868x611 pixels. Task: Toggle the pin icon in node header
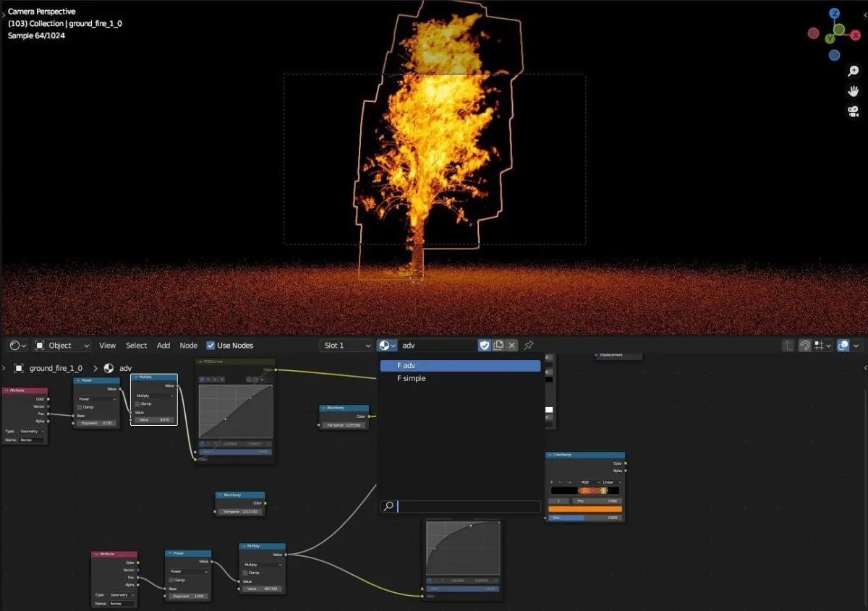click(x=529, y=346)
